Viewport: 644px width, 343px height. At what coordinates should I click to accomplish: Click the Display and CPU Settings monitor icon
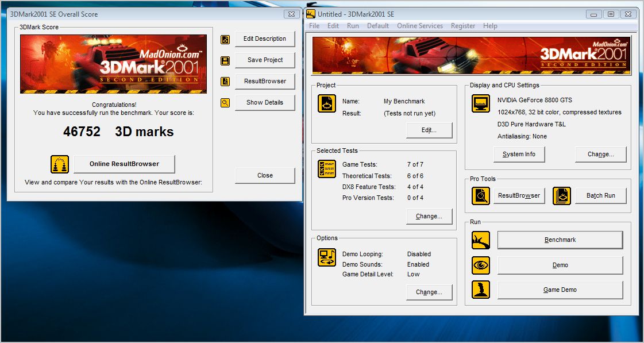480,103
